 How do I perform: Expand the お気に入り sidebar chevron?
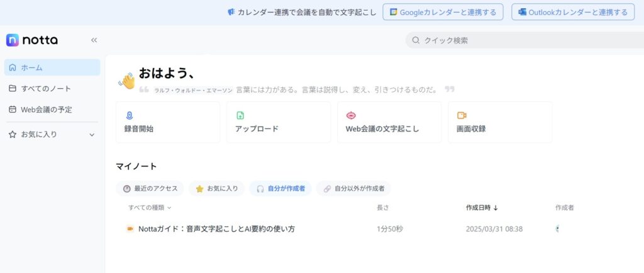(92, 135)
